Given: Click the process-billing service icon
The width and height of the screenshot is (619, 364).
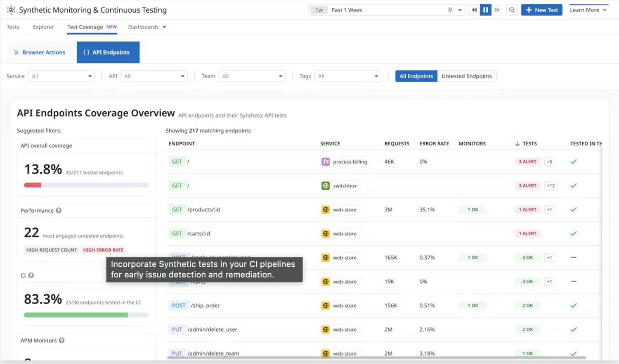Looking at the screenshot, I should [326, 162].
